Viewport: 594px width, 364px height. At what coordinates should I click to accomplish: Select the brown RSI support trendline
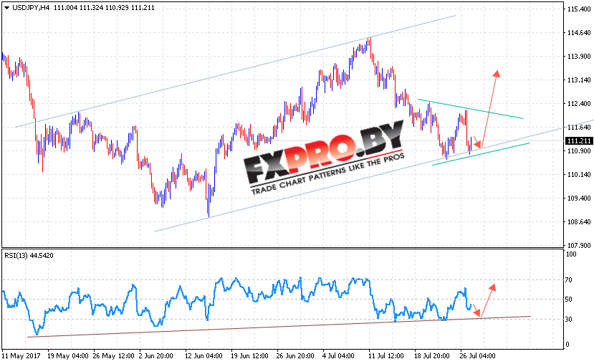click(x=279, y=327)
